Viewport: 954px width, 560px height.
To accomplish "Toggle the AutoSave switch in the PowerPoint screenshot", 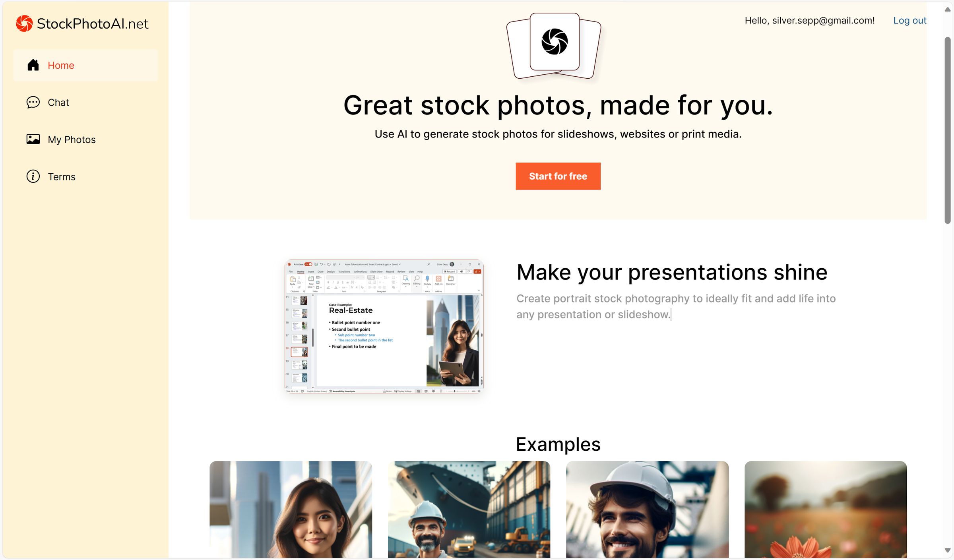I will pos(309,264).
